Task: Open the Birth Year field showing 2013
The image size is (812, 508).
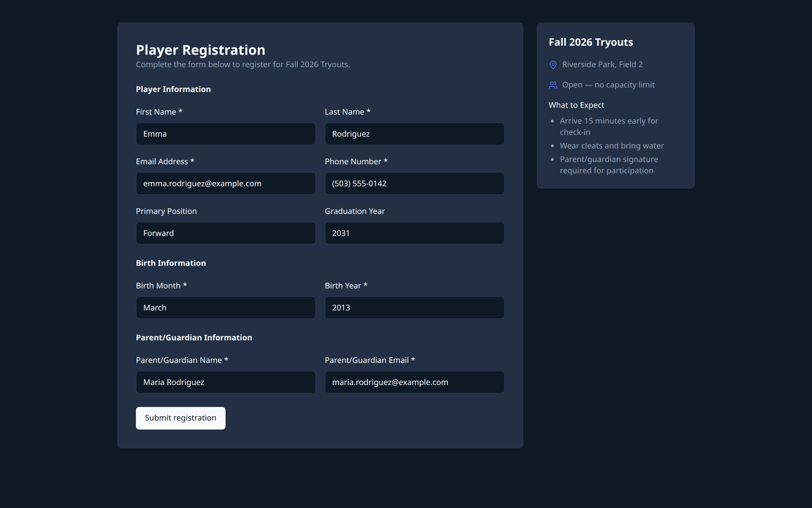Action: [x=414, y=307]
